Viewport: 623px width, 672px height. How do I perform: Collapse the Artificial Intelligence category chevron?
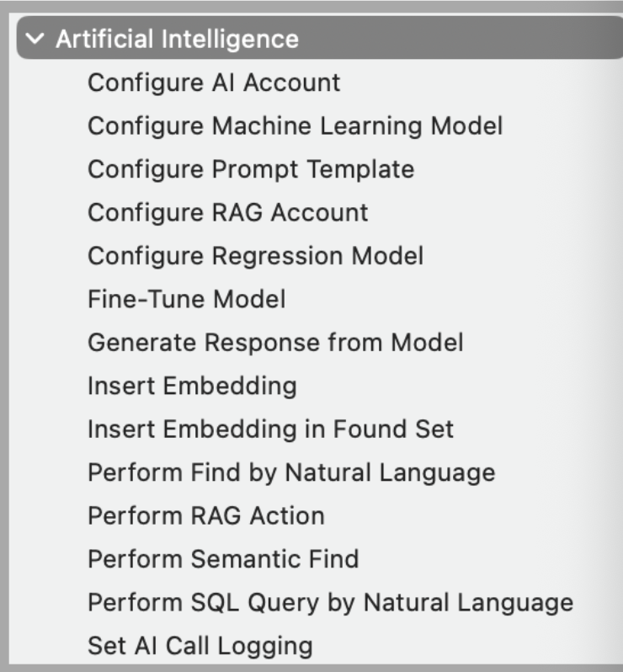(35, 39)
